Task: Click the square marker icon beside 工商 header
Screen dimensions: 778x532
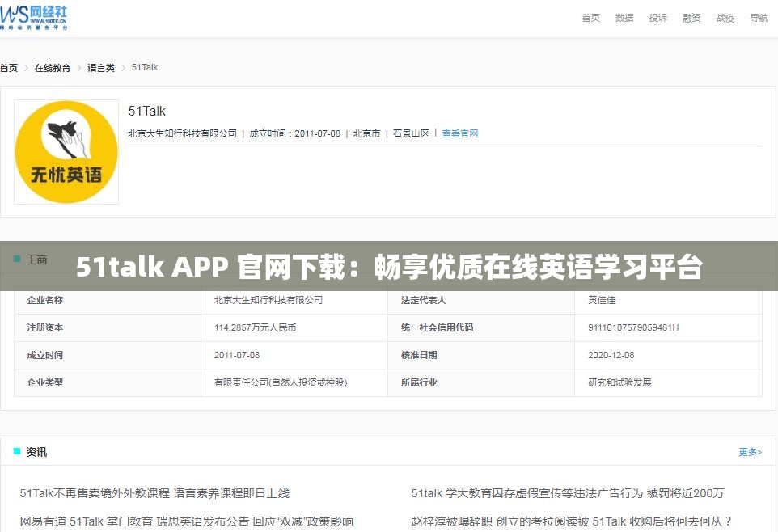Action: click(x=18, y=260)
